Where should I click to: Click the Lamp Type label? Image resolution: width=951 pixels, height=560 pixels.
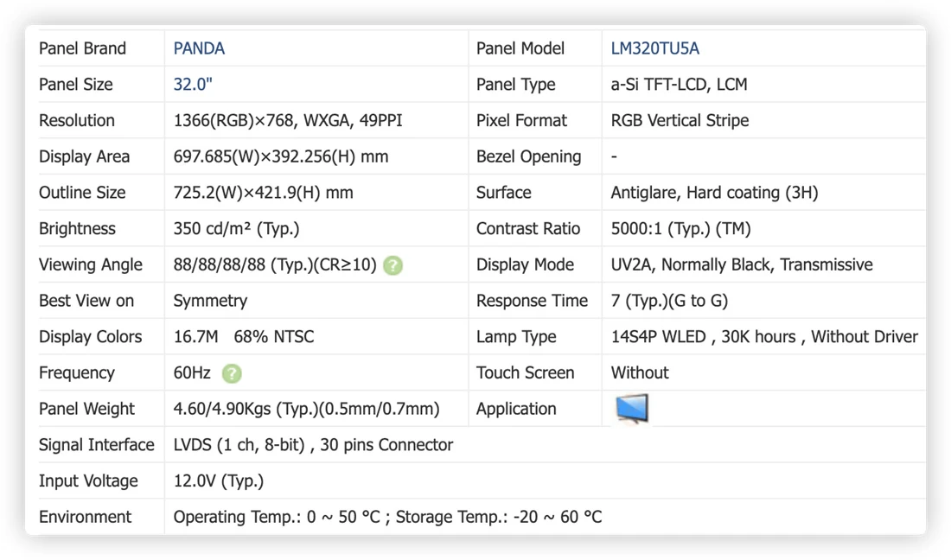click(516, 337)
